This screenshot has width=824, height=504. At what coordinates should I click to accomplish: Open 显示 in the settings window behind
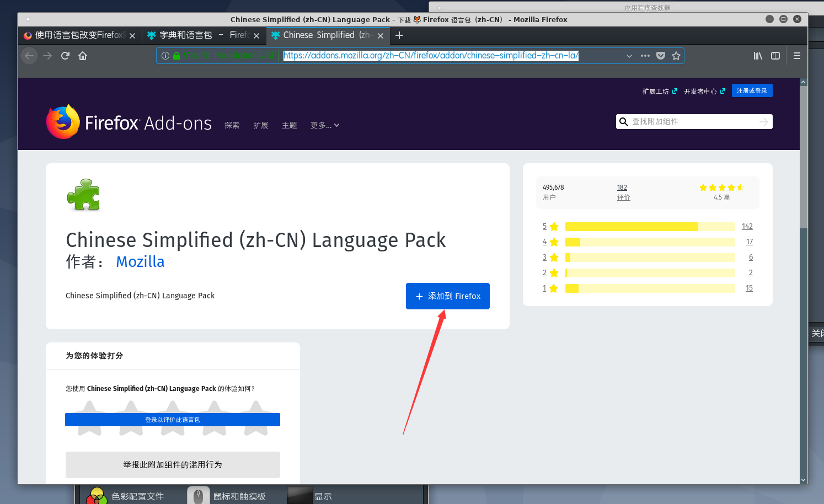pyautogui.click(x=310, y=496)
